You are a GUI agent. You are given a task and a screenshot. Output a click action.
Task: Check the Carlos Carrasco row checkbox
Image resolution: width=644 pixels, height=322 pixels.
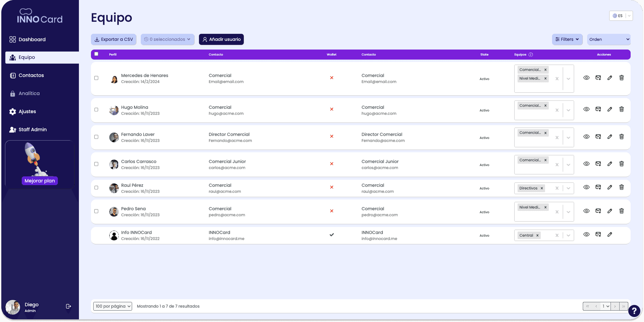tap(96, 164)
